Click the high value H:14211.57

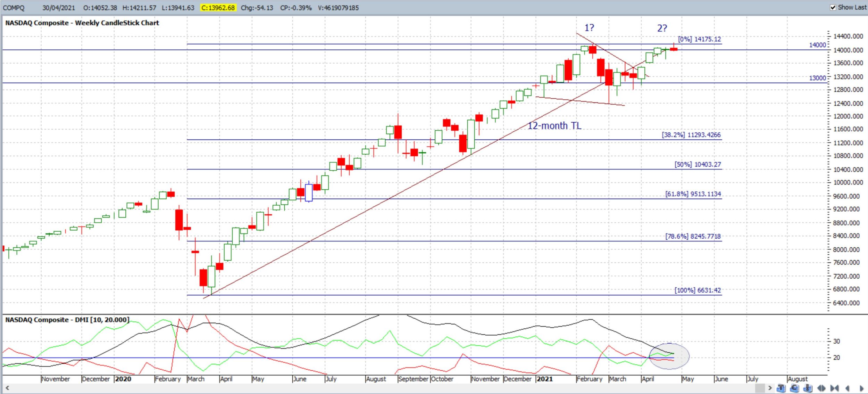[x=139, y=8]
